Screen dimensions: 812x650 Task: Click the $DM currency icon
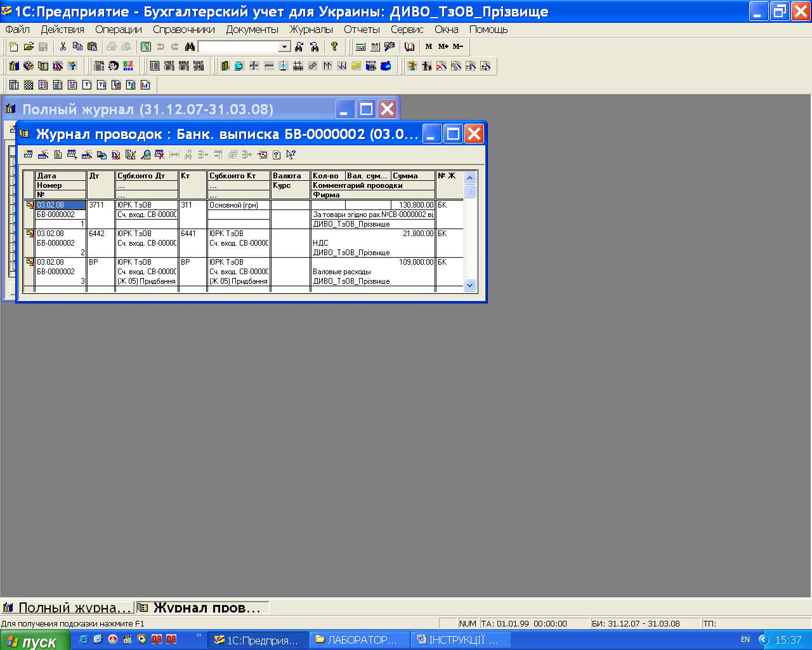click(x=128, y=65)
